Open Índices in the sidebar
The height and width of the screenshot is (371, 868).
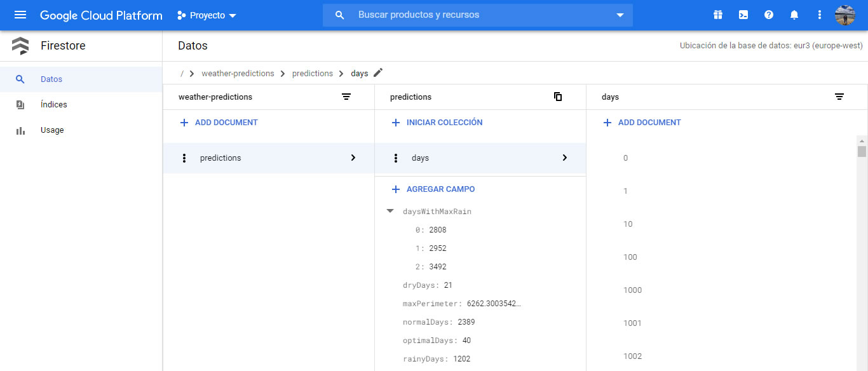(81, 105)
